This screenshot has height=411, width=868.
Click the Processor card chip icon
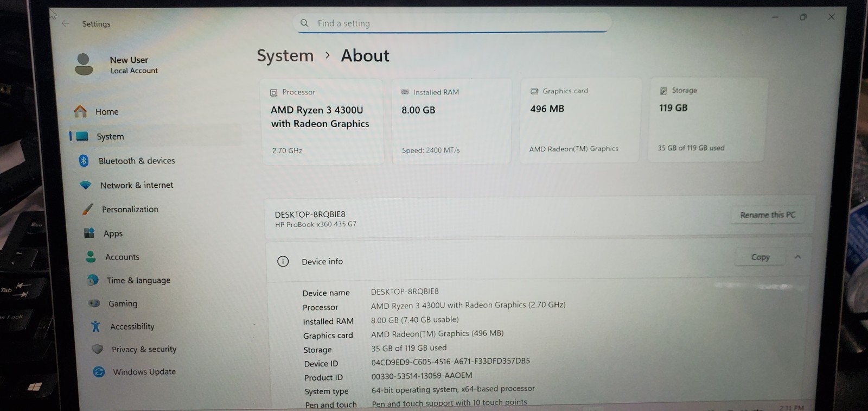pos(274,92)
